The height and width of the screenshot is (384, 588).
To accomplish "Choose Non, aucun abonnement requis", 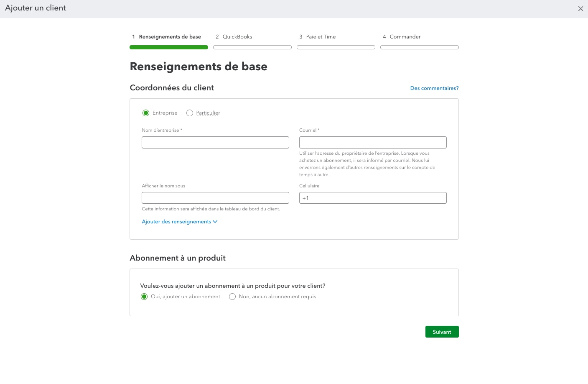I will [232, 297].
